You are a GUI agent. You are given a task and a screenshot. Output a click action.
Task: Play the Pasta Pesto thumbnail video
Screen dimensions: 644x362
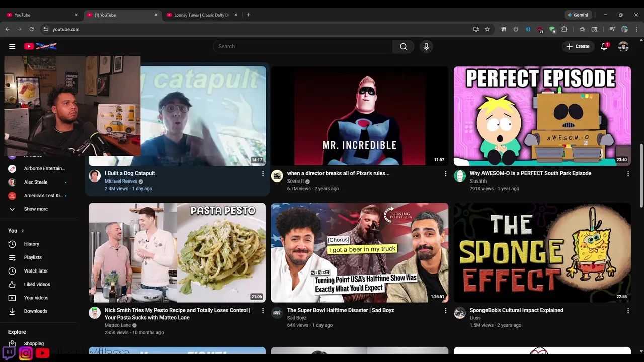pos(177,252)
